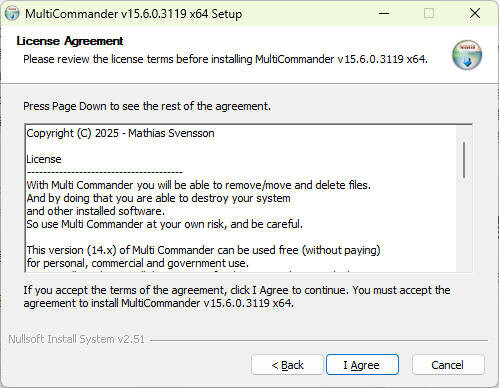This screenshot has width=499, height=388.
Task: Click the Copyright 2025 Mathias Svensson line
Action: (120, 133)
